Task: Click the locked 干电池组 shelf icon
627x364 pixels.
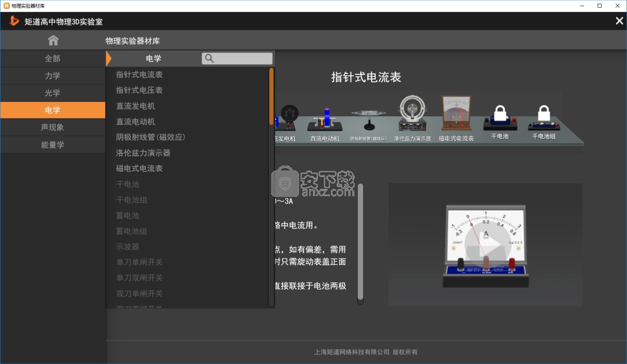Action: click(x=544, y=117)
